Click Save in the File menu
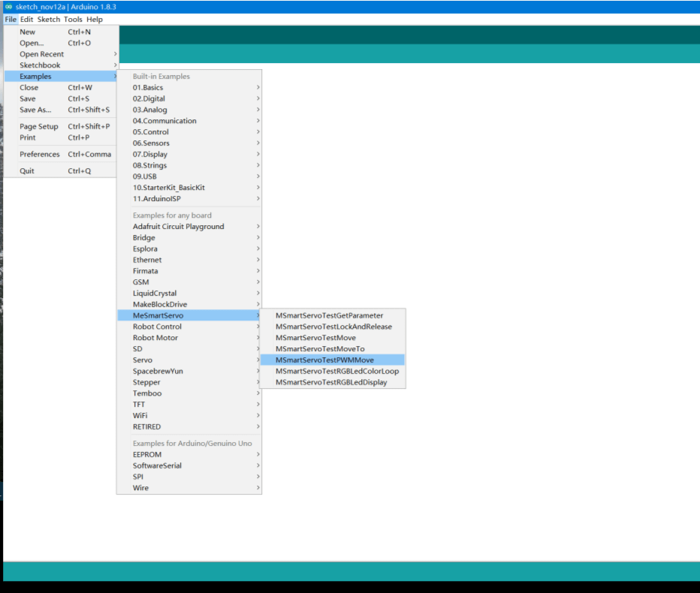The image size is (700, 593). click(x=61, y=98)
